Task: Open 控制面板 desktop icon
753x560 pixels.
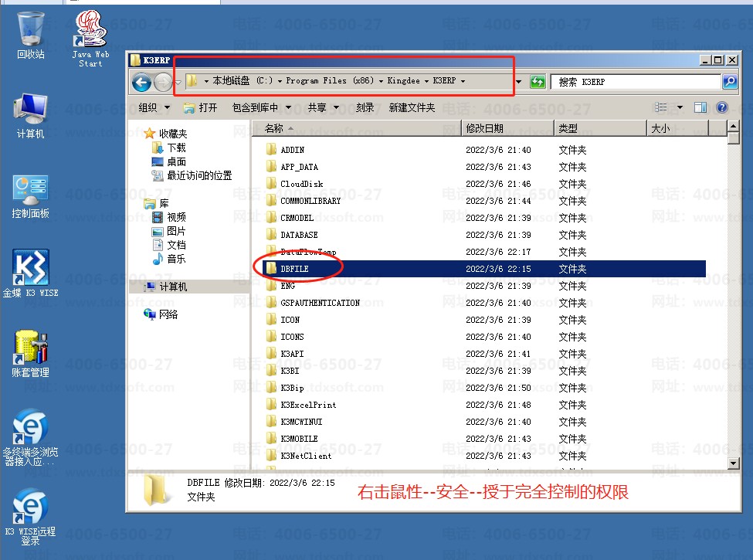Action: point(30,197)
